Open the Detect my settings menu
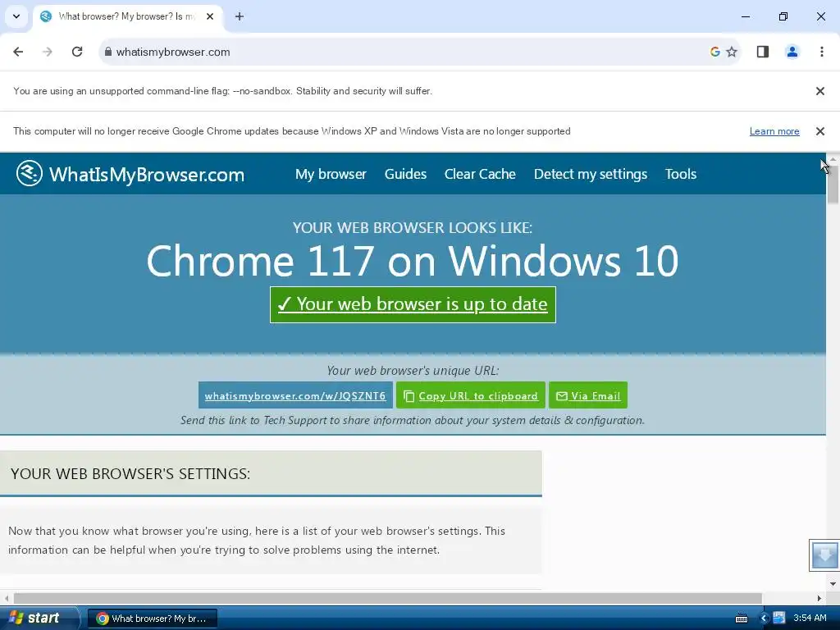The width and height of the screenshot is (840, 630). coord(591,174)
